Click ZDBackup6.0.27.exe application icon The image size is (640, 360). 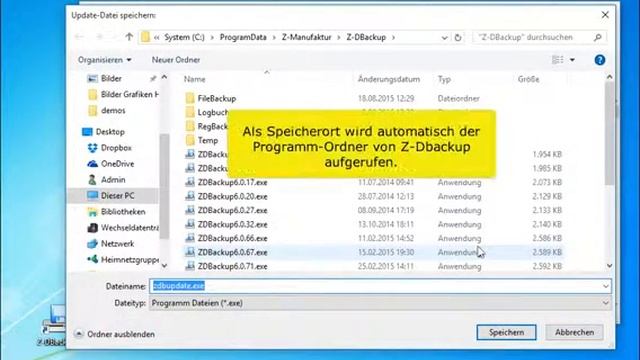click(x=190, y=210)
